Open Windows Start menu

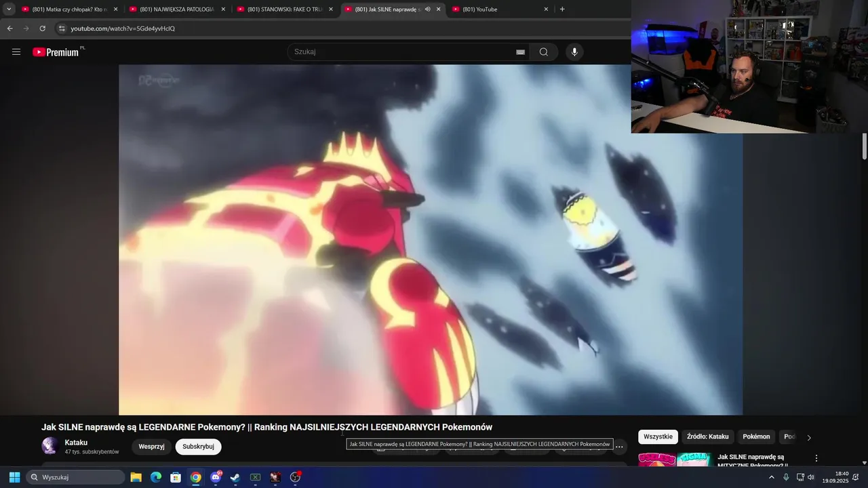[x=14, y=477]
